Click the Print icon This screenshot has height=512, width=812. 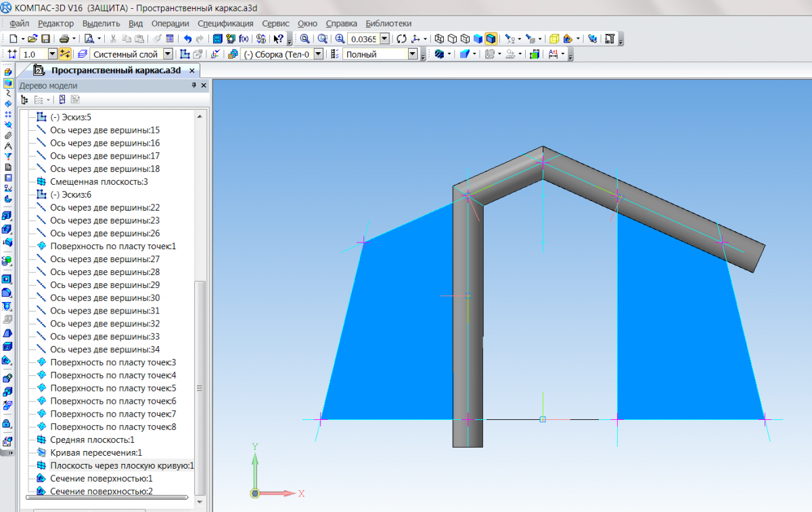pyautogui.click(x=64, y=39)
